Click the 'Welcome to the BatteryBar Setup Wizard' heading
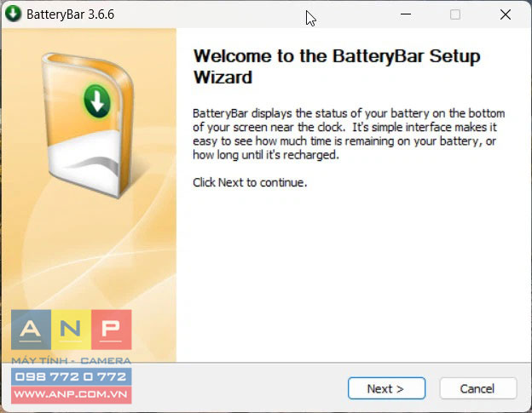The width and height of the screenshot is (532, 413). (337, 66)
